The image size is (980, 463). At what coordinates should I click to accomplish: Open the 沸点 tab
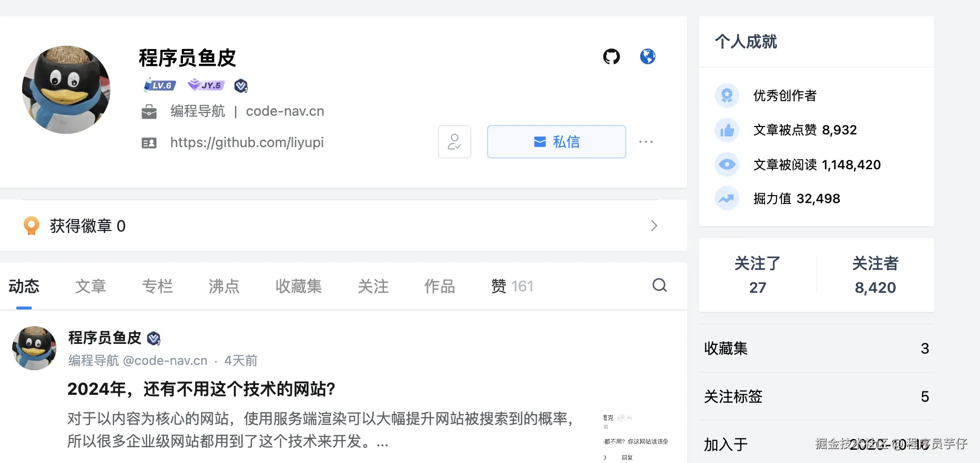223,286
